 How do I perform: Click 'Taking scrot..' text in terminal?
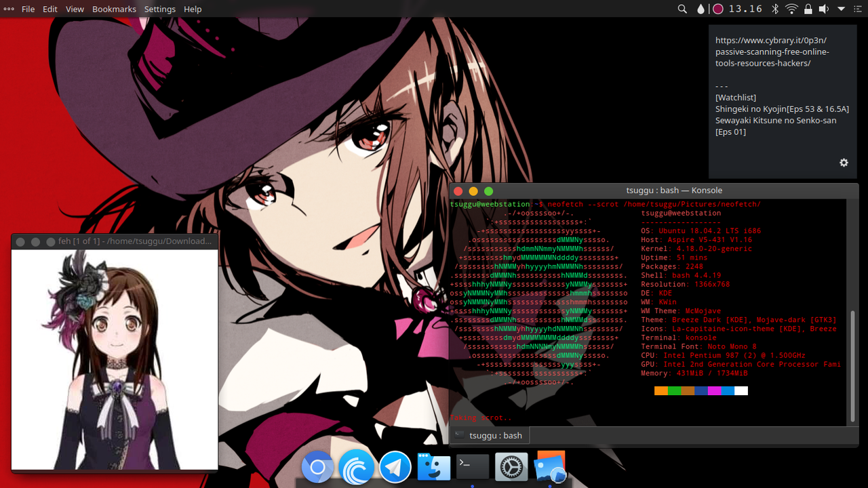[481, 418]
